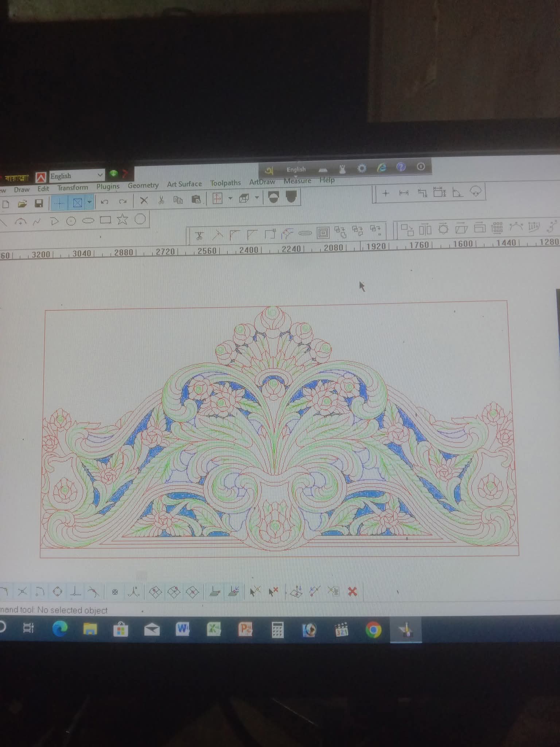560x747 pixels.
Task: Open the ArtDraw menu
Action: 262,182
